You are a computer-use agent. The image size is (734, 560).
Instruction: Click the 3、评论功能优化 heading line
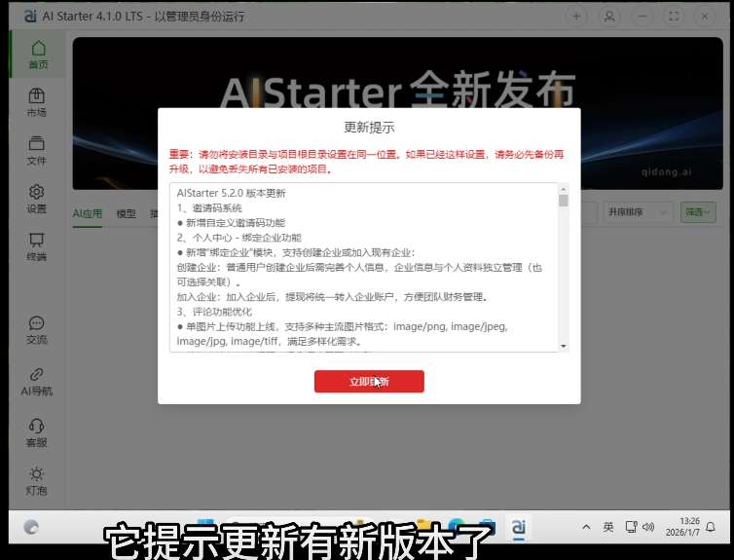214,312
